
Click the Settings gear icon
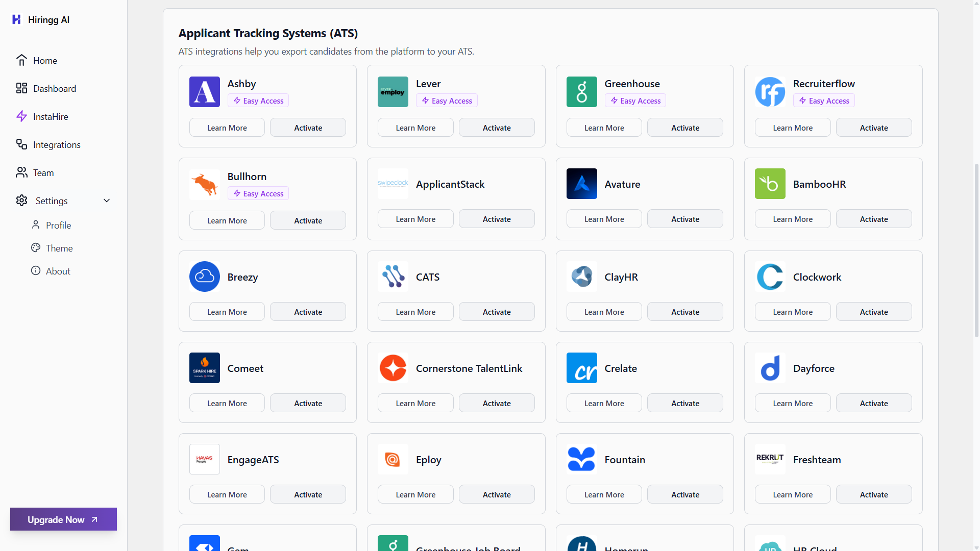(x=21, y=201)
